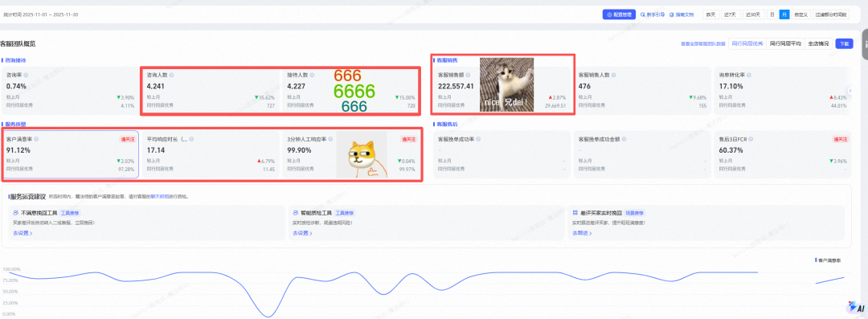Open 查看全部客服团队数据 link

(x=702, y=43)
